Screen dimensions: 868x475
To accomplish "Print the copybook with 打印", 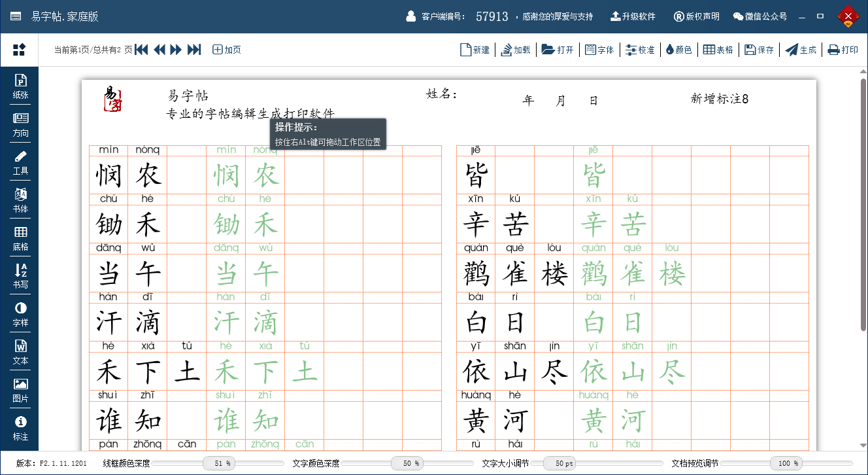I will (843, 50).
